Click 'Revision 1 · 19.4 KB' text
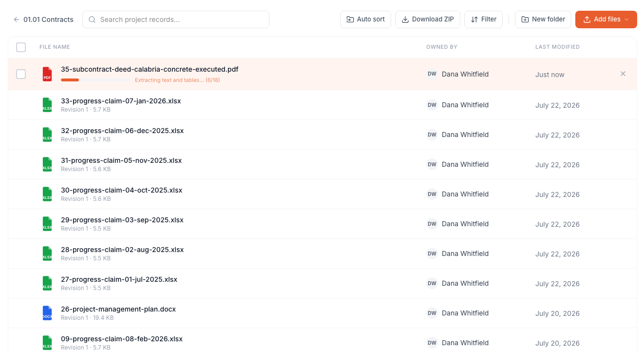644x352 pixels. coord(87,318)
